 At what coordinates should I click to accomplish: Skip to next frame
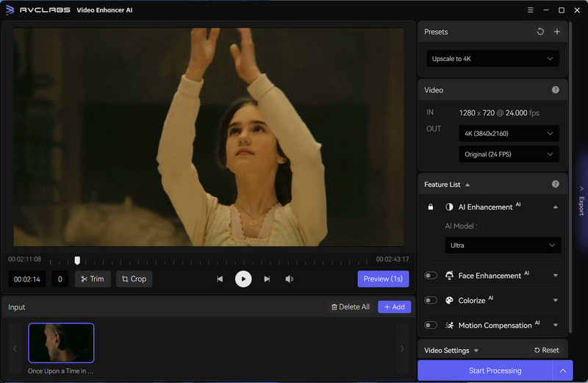point(267,279)
